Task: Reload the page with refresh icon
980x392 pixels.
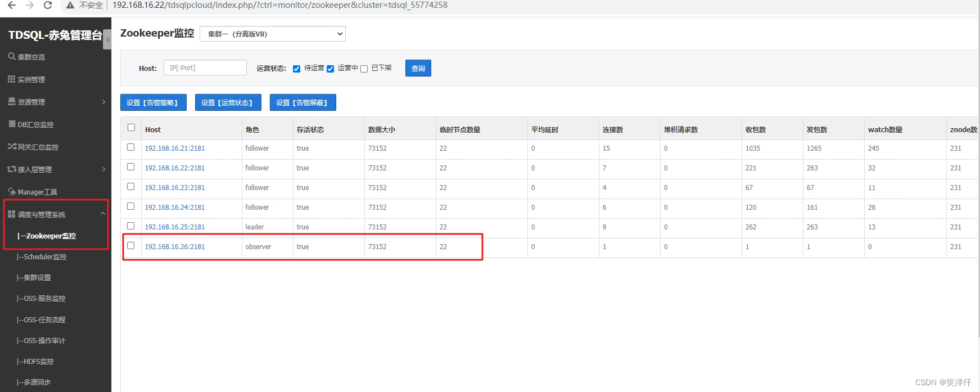Action: [x=48, y=5]
